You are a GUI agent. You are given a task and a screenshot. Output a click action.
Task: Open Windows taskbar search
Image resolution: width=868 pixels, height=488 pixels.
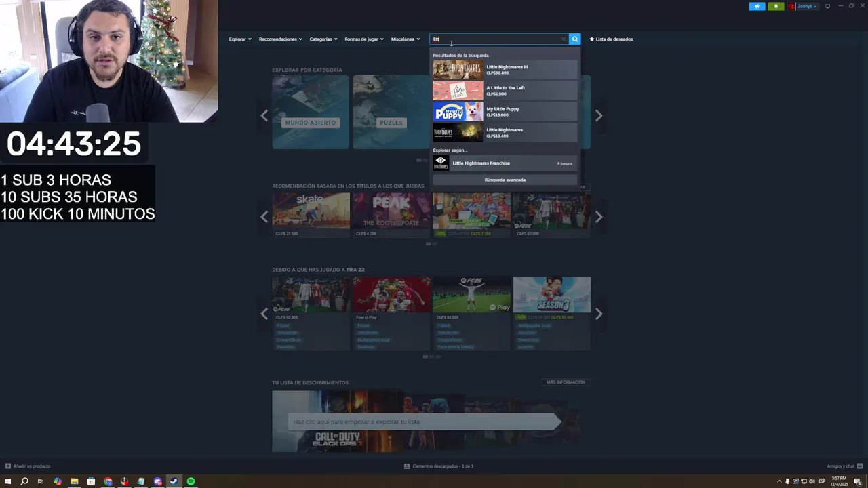click(x=24, y=481)
